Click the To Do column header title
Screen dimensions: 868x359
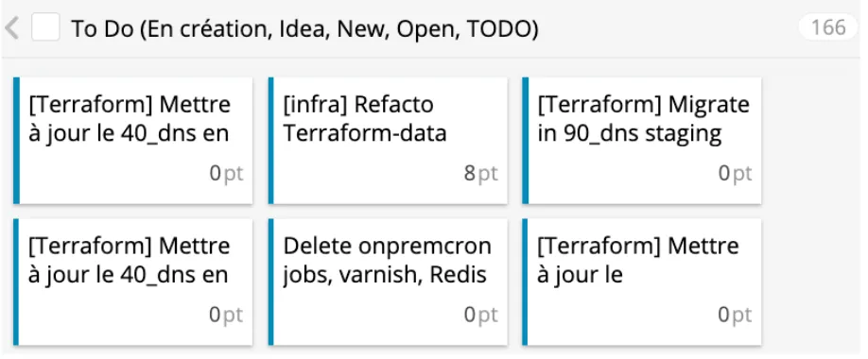click(304, 28)
